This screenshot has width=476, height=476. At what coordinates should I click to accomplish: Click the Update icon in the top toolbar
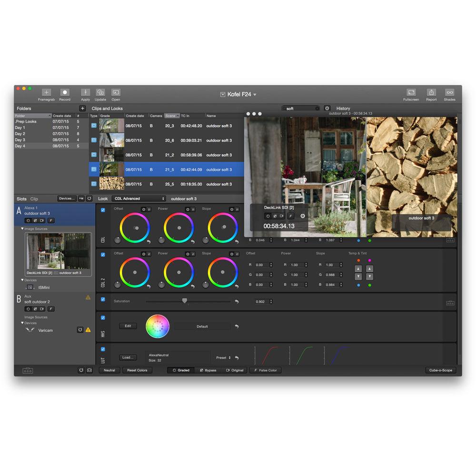coord(100,93)
